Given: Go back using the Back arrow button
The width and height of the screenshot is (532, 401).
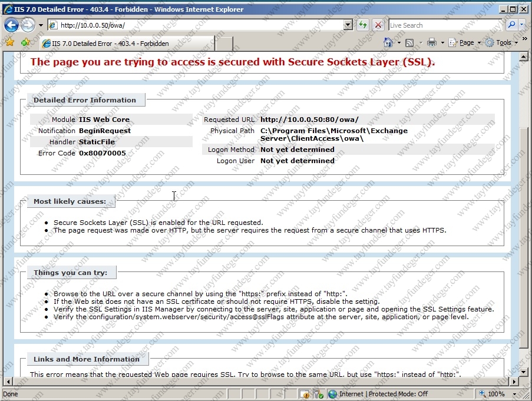Looking at the screenshot, I should 11,25.
